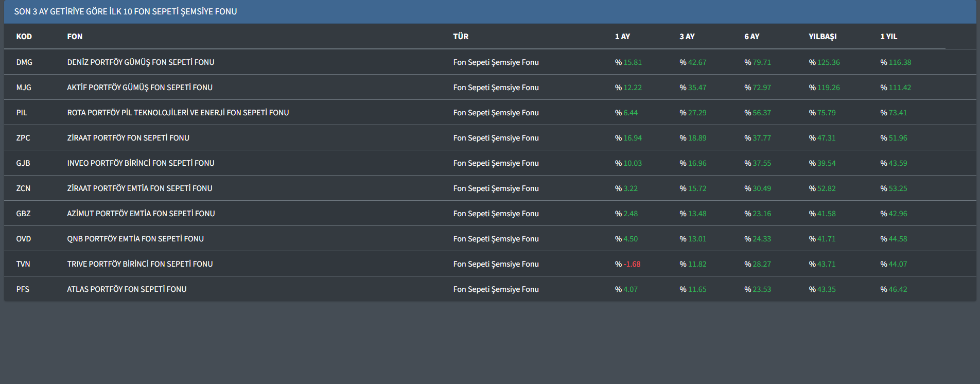Sort by the 1 AY column header
Viewport: 980px width, 384px height.
(622, 37)
